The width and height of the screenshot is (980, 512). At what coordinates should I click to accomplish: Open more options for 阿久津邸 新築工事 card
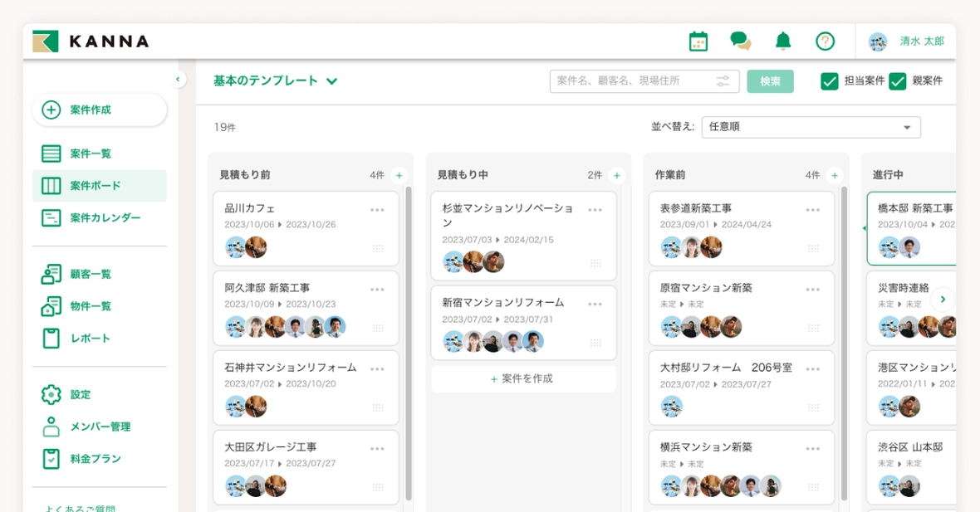[377, 289]
